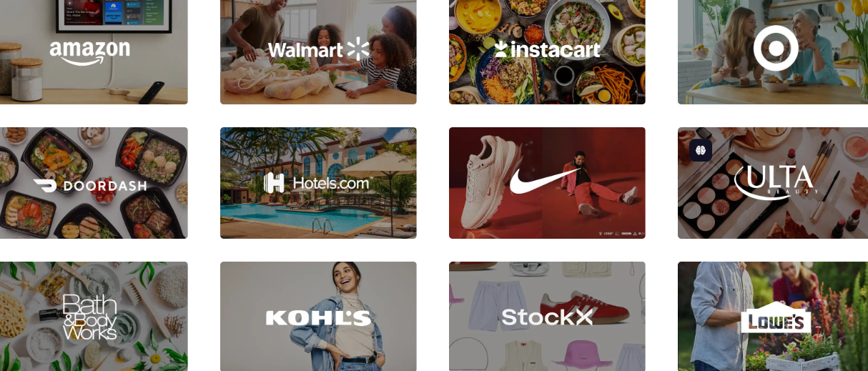
Task: Click the brain badge icon on the Ulta card
Action: pyautogui.click(x=700, y=150)
